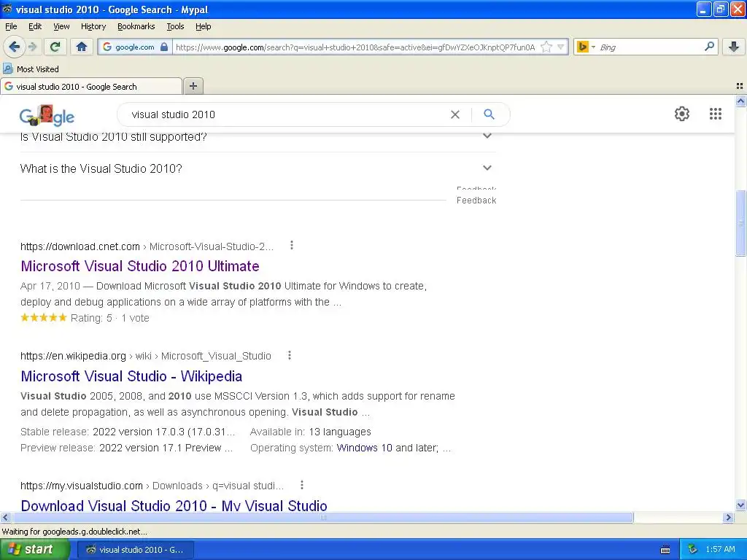Viewport: 747px width, 560px height.
Task: Click the horizontal scrollbar right arrow
Action: click(x=728, y=517)
